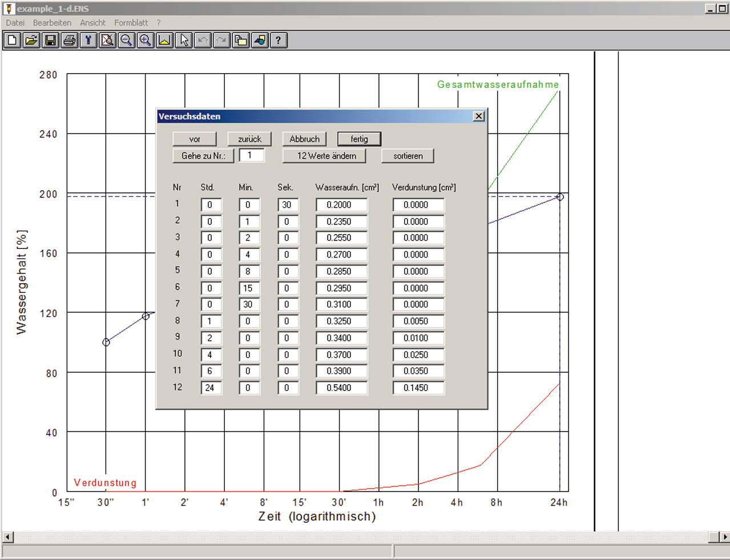730x560 pixels.
Task: Zoom out with the minus magnifier icon
Action: click(127, 41)
